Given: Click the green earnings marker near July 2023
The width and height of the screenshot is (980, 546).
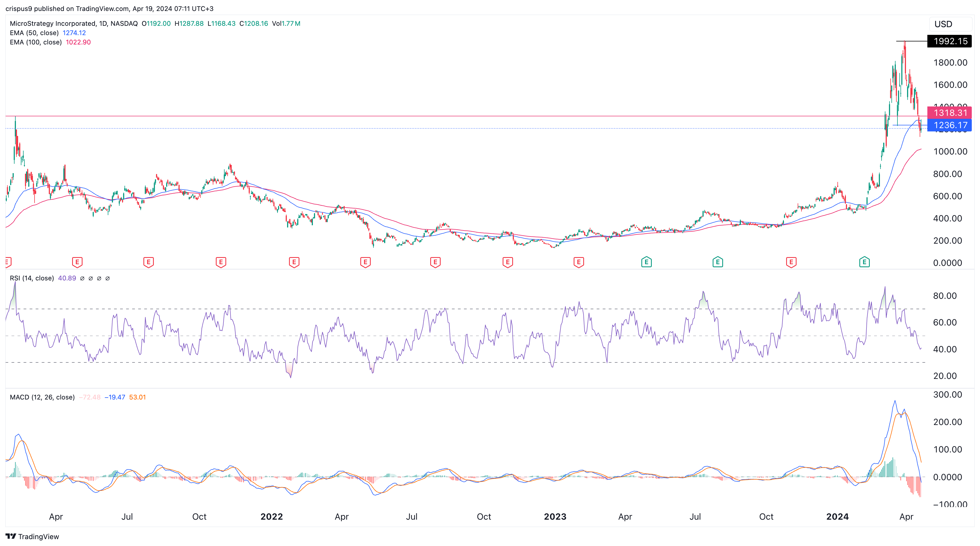Looking at the screenshot, I should pyautogui.click(x=717, y=262).
